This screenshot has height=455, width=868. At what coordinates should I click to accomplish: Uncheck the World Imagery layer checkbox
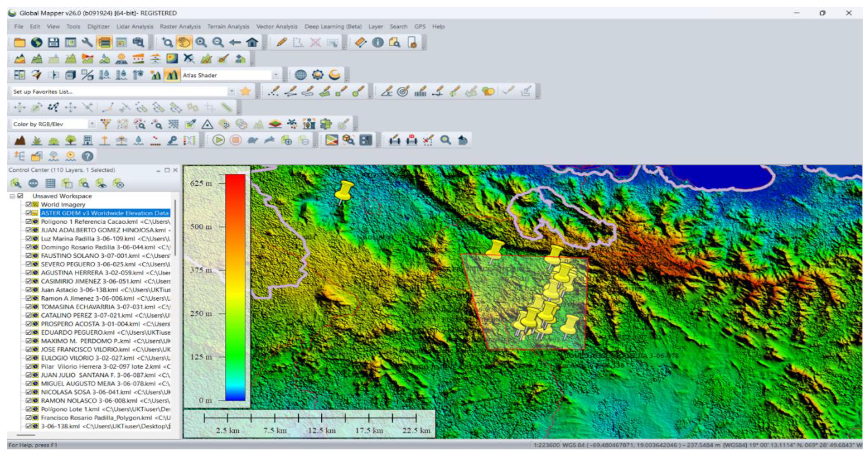pos(29,204)
